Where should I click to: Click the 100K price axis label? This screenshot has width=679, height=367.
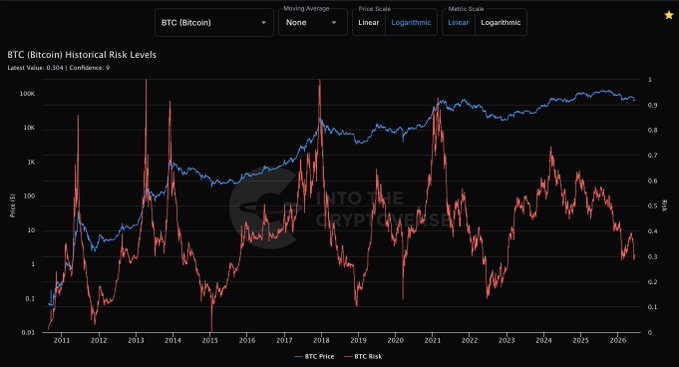point(27,93)
